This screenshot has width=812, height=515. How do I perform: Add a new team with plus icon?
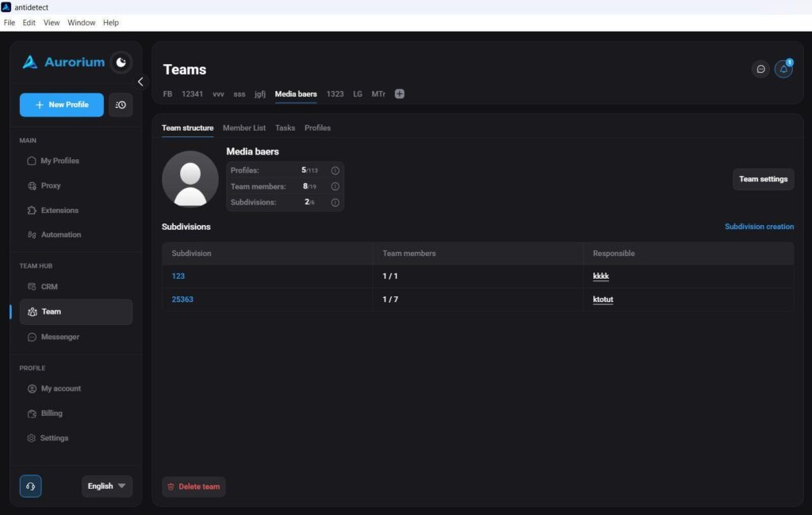(400, 93)
